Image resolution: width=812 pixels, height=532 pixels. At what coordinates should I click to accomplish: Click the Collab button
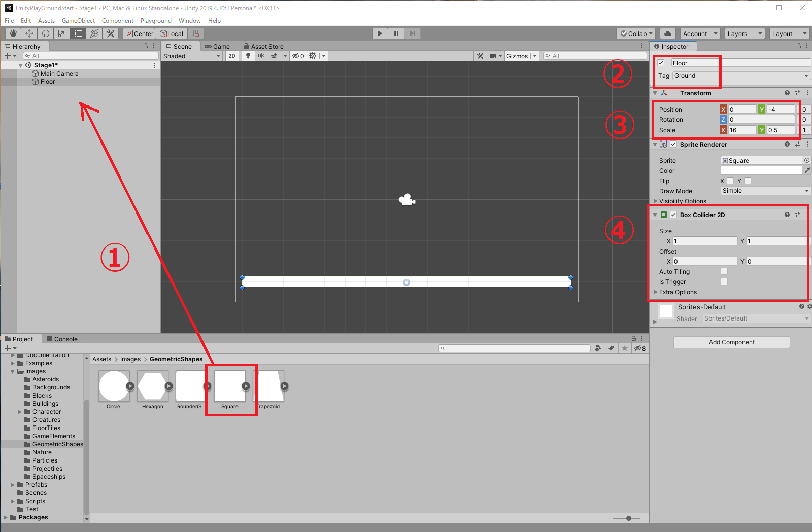coord(636,33)
